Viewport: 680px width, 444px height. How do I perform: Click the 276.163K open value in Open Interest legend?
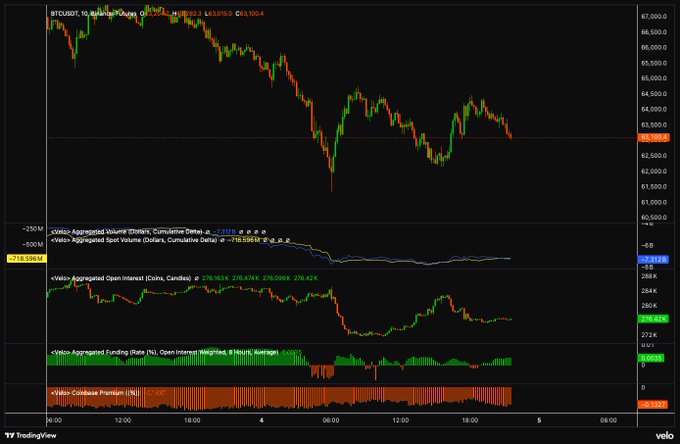[x=216, y=278]
